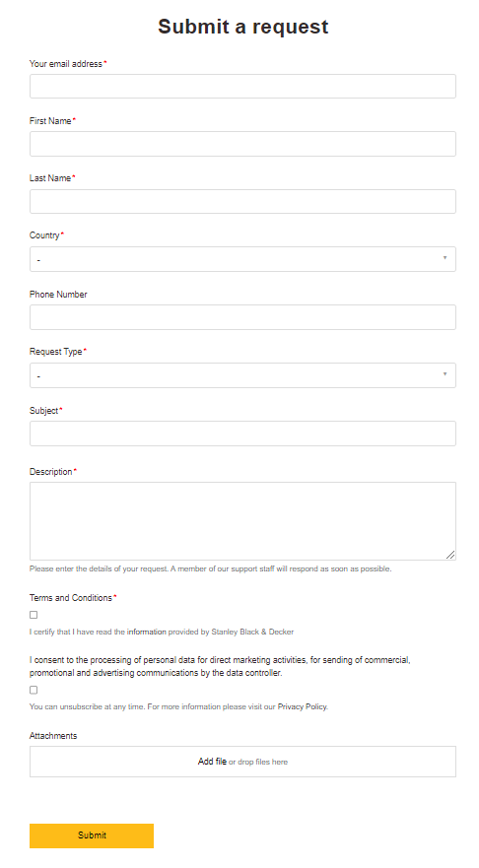
Task: Click the Description textarea resize handle
Action: point(450,555)
